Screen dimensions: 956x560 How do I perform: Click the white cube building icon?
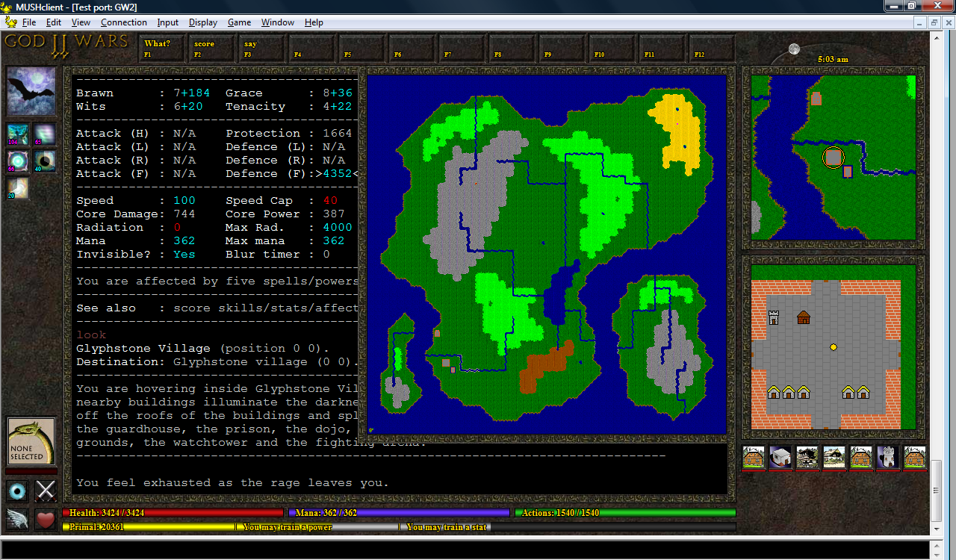tap(780, 458)
